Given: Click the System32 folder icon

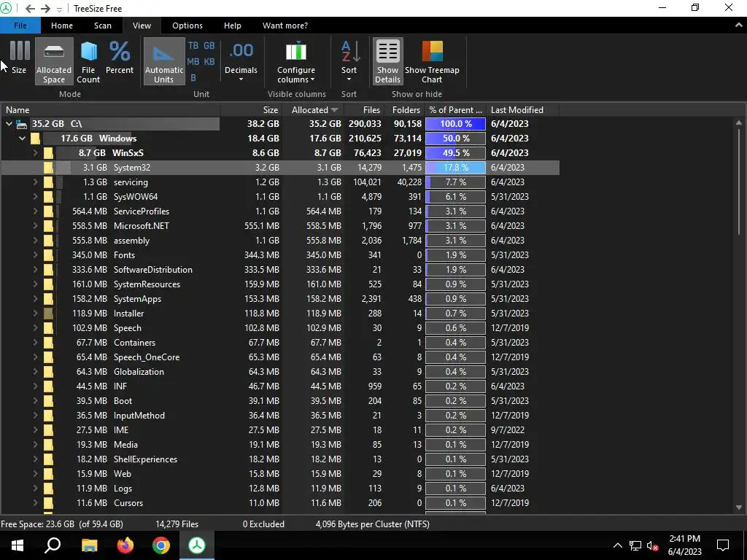Looking at the screenshot, I should [48, 168].
